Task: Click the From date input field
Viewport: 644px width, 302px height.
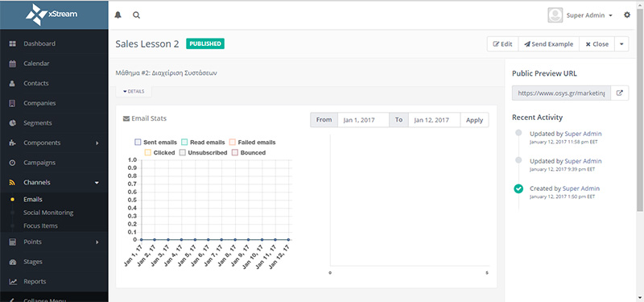Action: (363, 120)
